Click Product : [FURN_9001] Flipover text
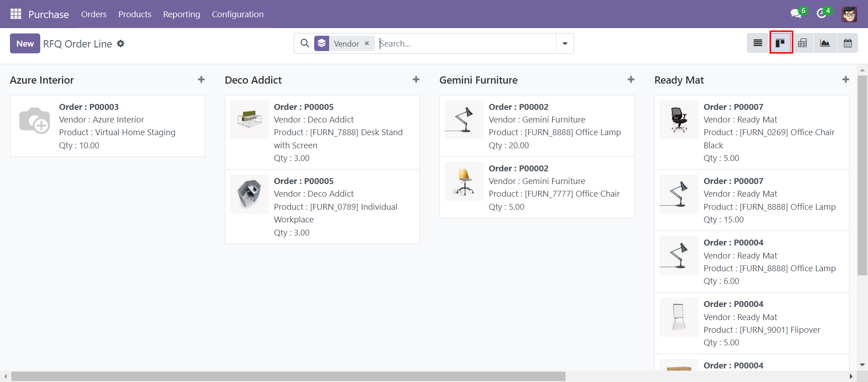The height and width of the screenshot is (382, 868). tap(762, 330)
